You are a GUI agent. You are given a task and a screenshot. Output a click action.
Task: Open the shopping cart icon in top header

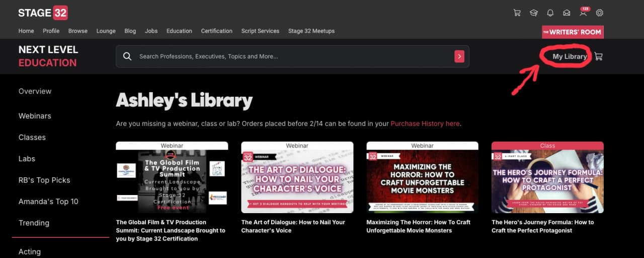pos(517,13)
